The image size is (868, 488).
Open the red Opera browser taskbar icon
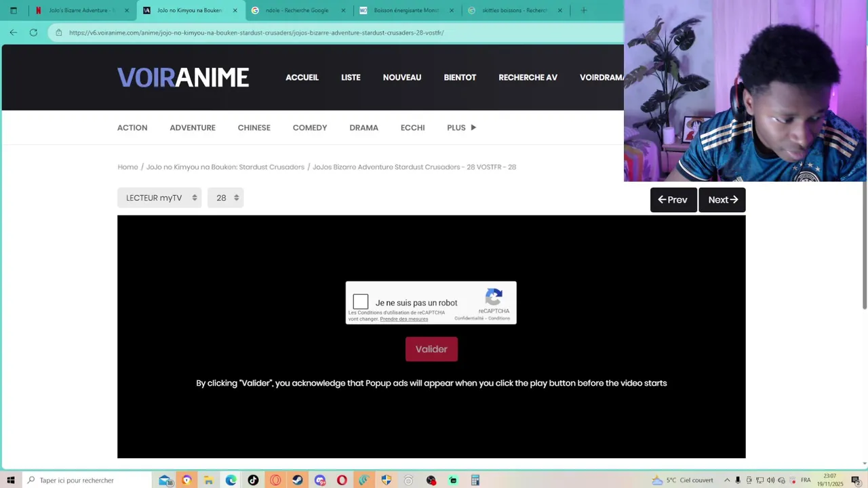[x=342, y=480]
